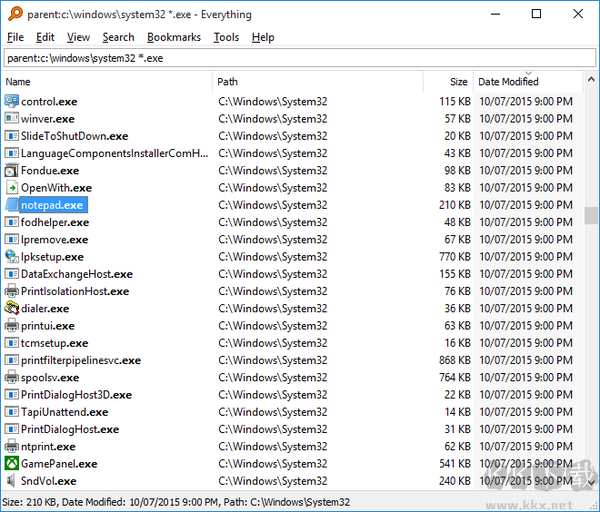Viewport: 600px width, 512px height.
Task: Click the status bar size and path text
Action: [176, 502]
